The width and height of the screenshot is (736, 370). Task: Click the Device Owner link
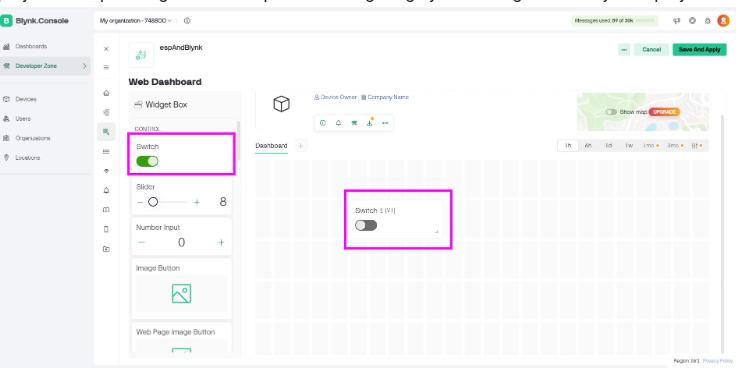click(x=335, y=97)
